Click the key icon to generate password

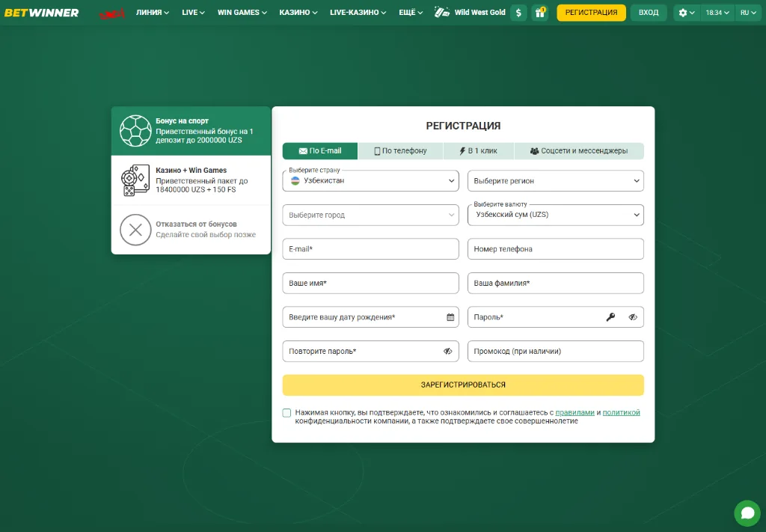[x=610, y=317]
